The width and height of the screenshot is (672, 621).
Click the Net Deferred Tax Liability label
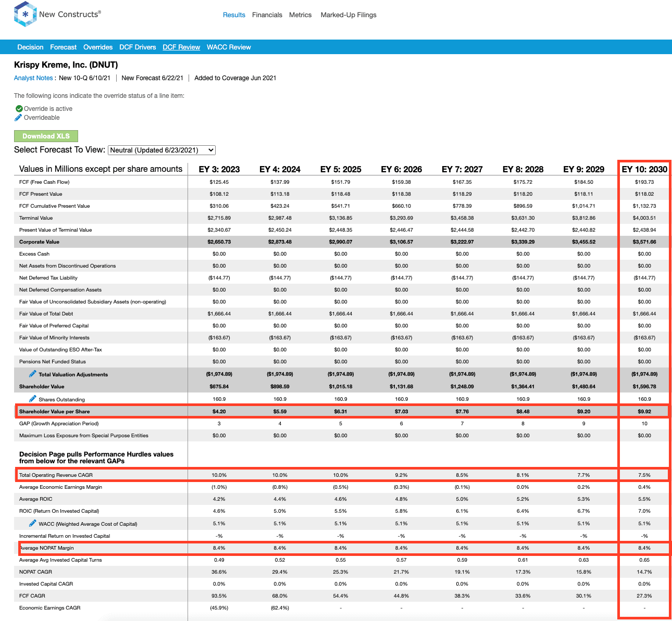48,278
